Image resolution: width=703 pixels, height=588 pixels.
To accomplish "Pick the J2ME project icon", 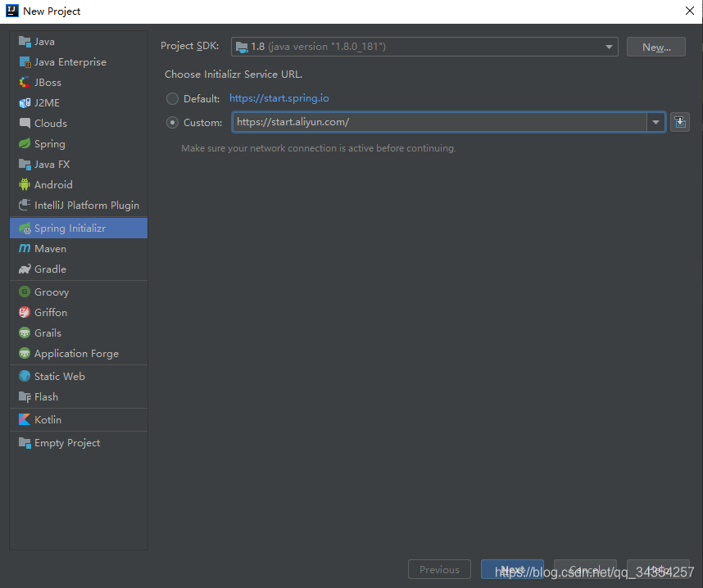I will tap(25, 103).
